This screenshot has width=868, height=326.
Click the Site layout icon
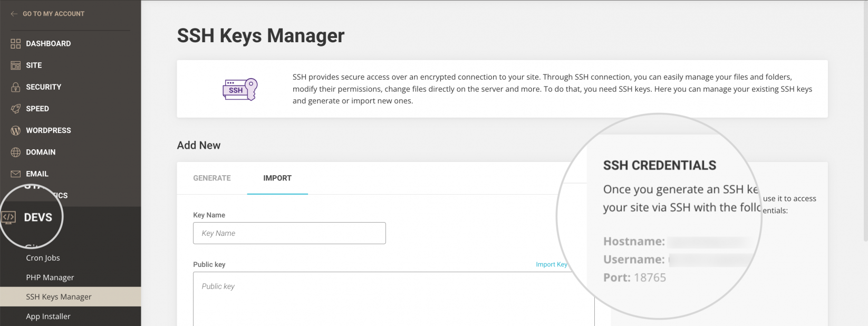[16, 65]
